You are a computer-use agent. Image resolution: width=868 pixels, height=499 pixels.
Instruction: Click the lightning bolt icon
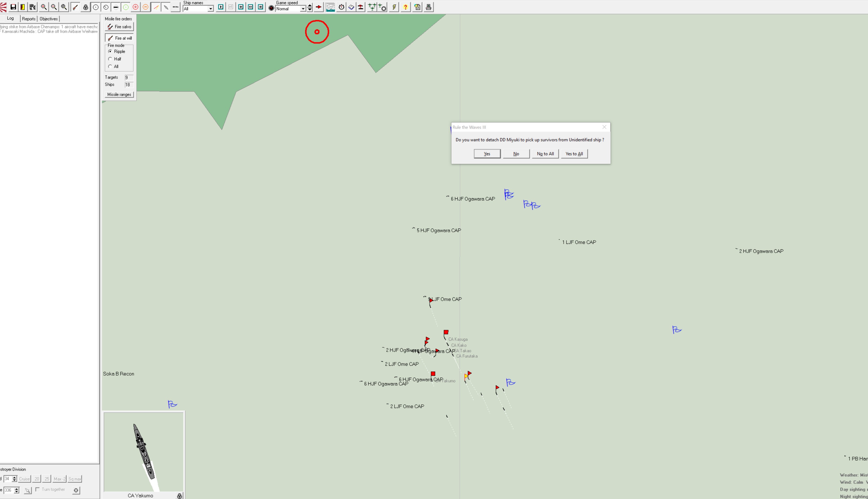pyautogui.click(x=394, y=7)
